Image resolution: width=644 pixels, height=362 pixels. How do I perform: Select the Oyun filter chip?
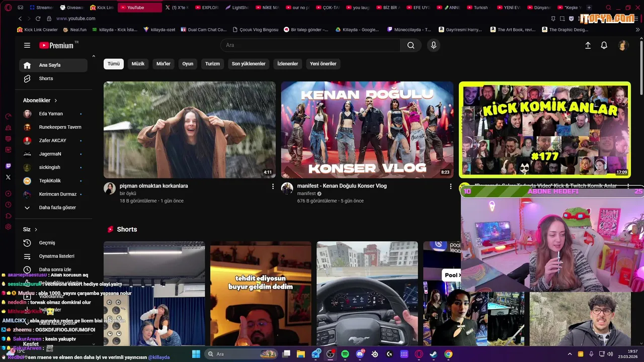pyautogui.click(x=188, y=64)
